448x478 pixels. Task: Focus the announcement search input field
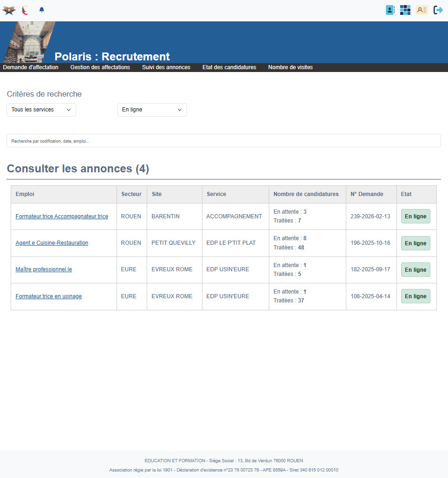tap(223, 141)
